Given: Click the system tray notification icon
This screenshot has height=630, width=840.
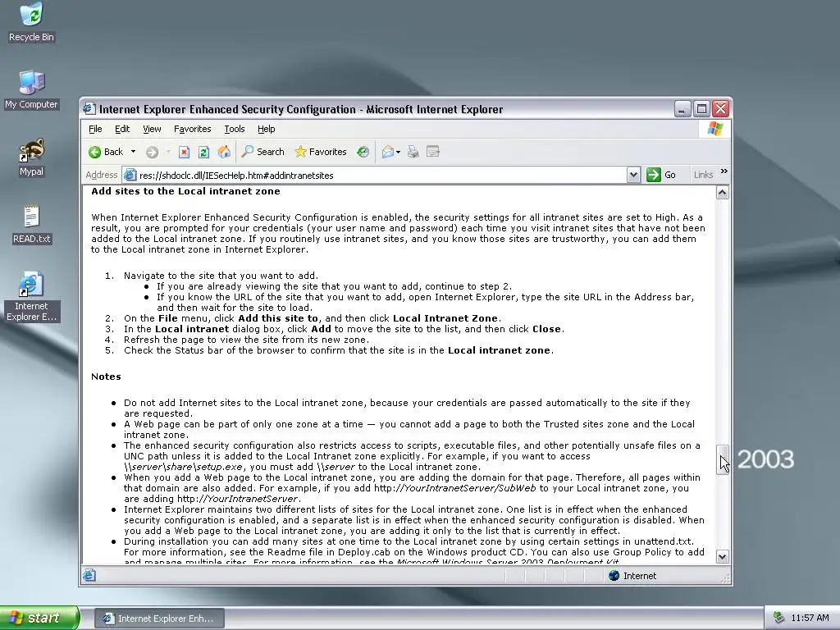Looking at the screenshot, I should (778, 619).
